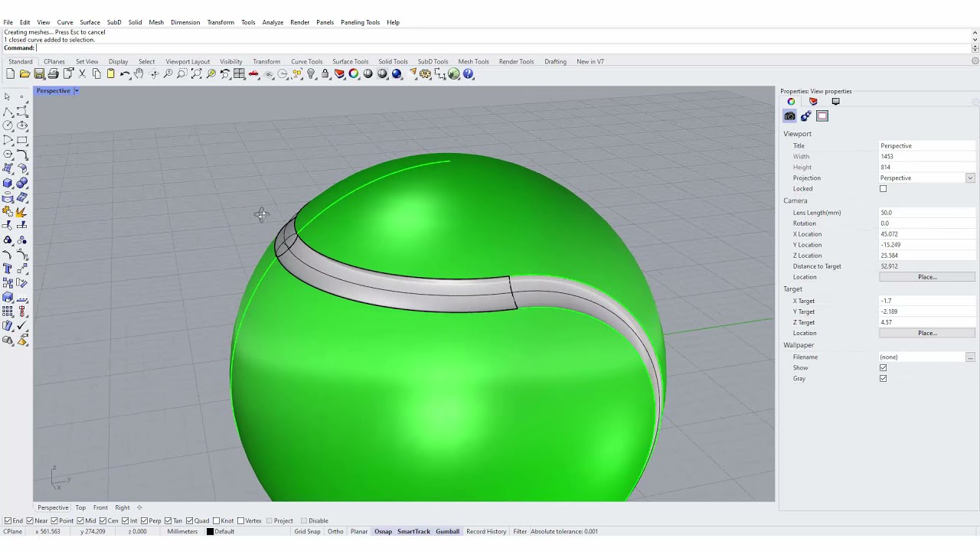The width and height of the screenshot is (980, 551).
Task: Click the black Default layer swatch
Action: (210, 532)
